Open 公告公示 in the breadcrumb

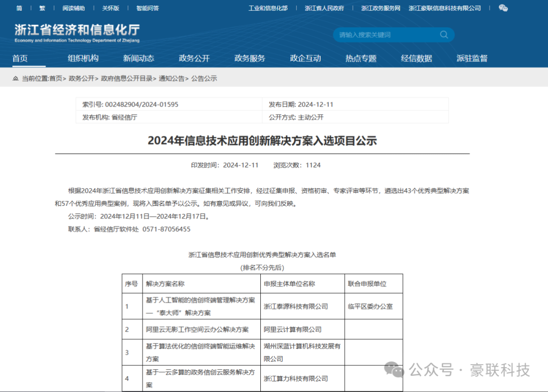point(204,78)
